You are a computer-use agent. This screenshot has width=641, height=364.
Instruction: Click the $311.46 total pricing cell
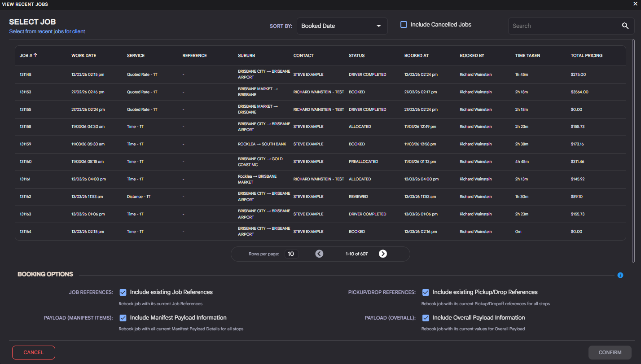[578, 162]
